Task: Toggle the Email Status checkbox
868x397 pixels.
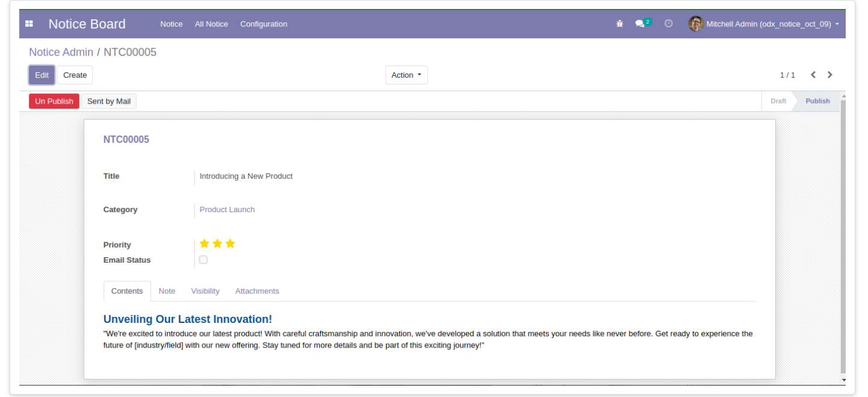Action: pyautogui.click(x=204, y=260)
